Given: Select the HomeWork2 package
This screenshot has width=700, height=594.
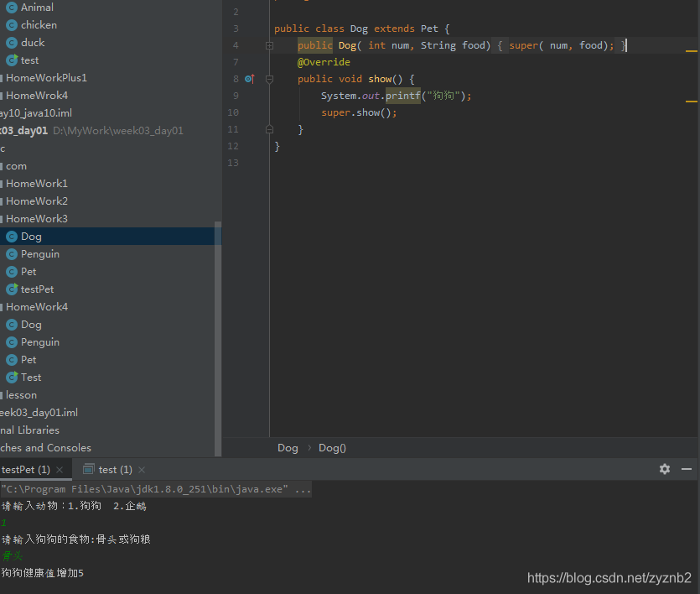Looking at the screenshot, I should tap(37, 201).
